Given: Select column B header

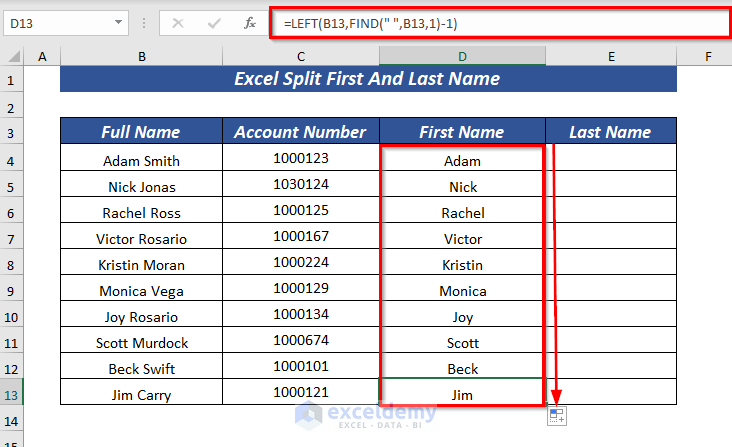Looking at the screenshot, I should pyautogui.click(x=141, y=57).
